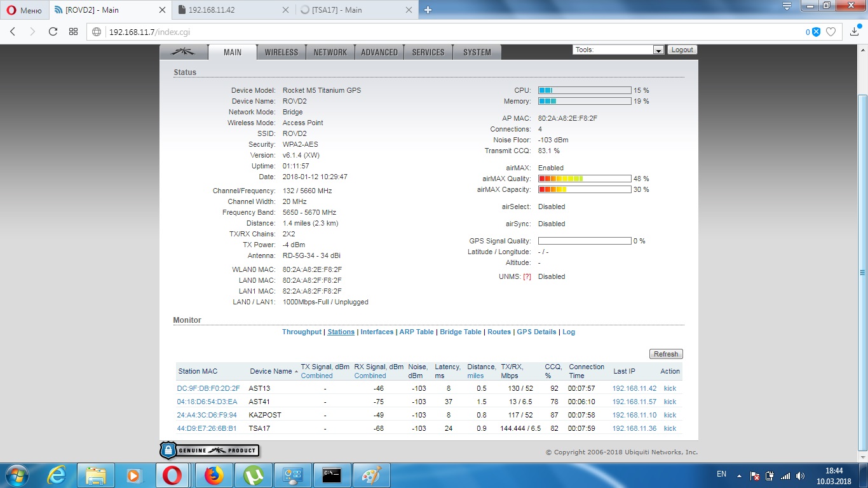Click the Ubiquiti logo tab
The image size is (868, 488).
[x=184, y=52]
